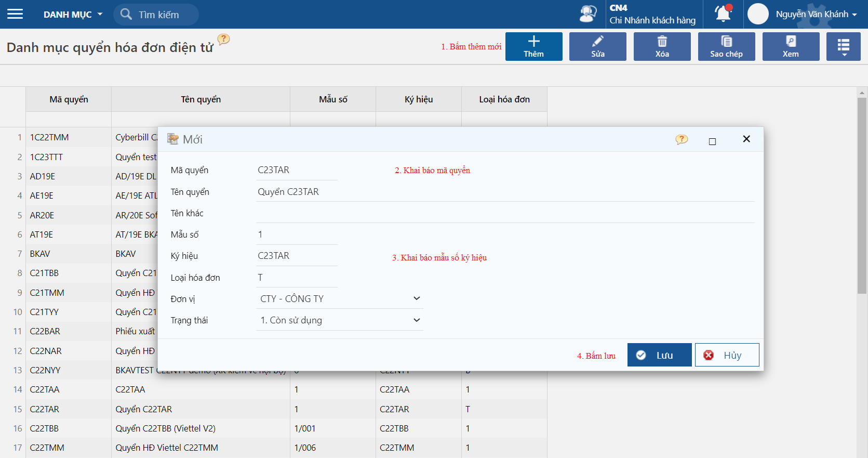Viewport: 868px width, 458px height.
Task: Open help icon in Mới dialog
Action: (x=682, y=139)
